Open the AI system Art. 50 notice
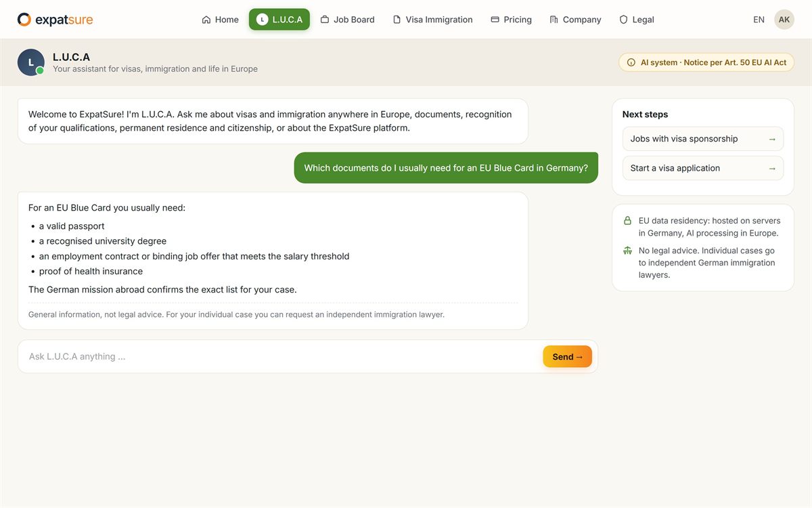Viewport: 812px width, 508px height. point(706,62)
